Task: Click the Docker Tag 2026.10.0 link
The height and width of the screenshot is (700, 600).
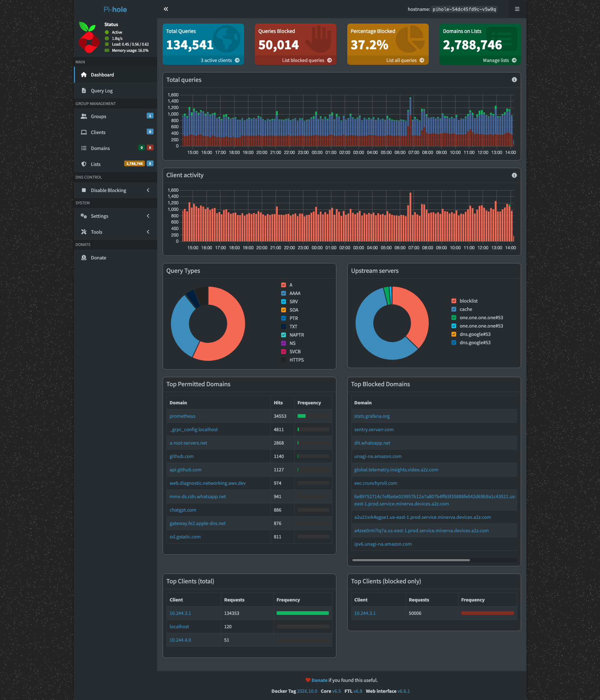Action: 307,691
